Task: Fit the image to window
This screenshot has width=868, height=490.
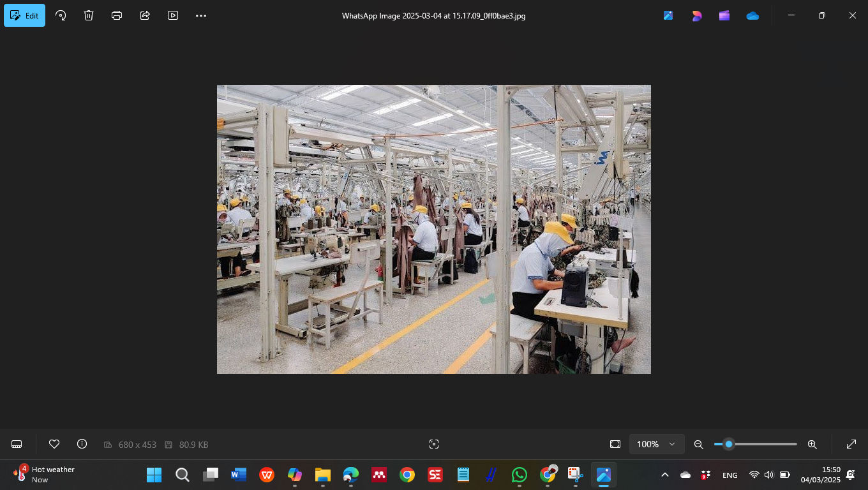Action: (x=615, y=444)
